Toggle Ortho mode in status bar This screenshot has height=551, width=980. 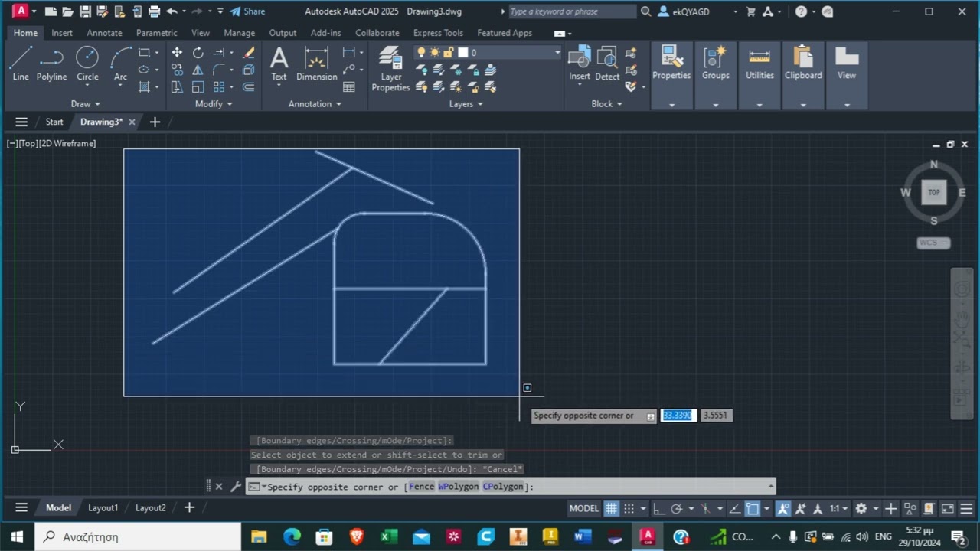point(658,508)
